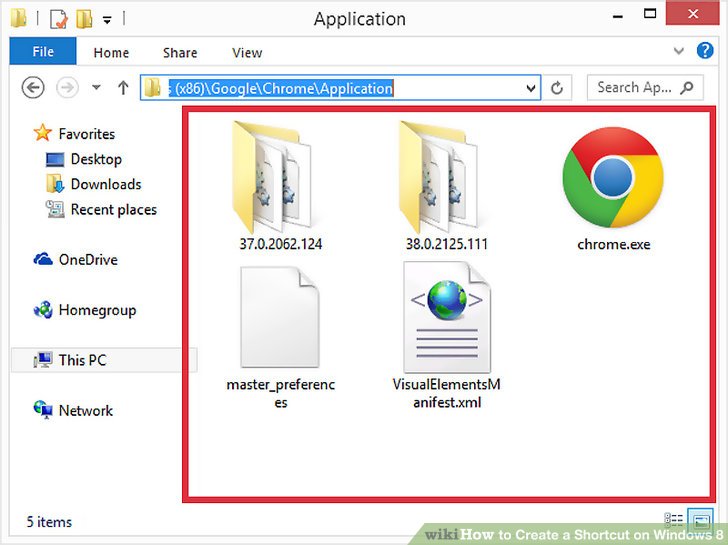
Task: Minimize the Application window
Action: 618,16
